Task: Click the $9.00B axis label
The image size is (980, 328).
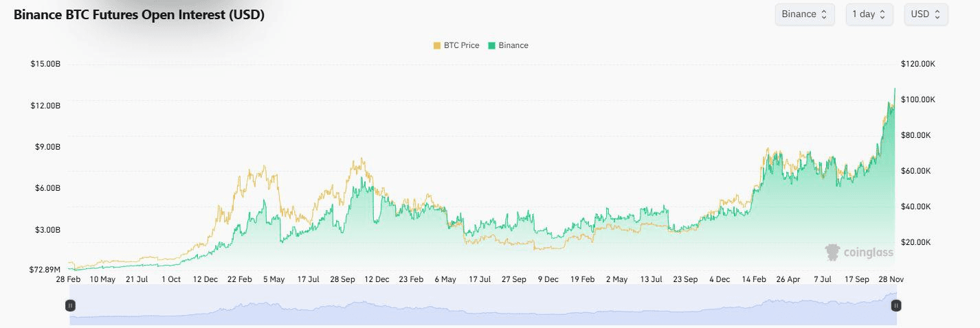Action: click(x=47, y=147)
